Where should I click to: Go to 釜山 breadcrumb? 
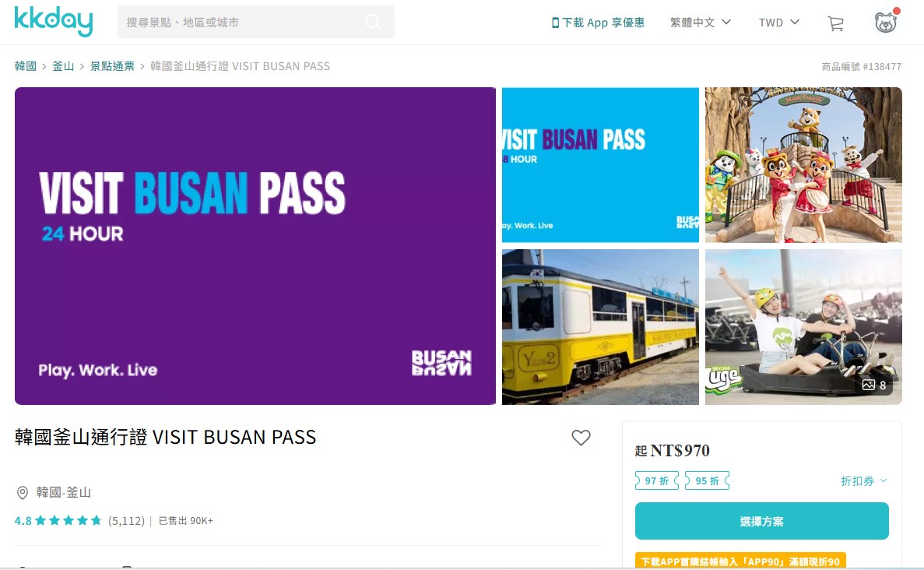click(x=63, y=66)
